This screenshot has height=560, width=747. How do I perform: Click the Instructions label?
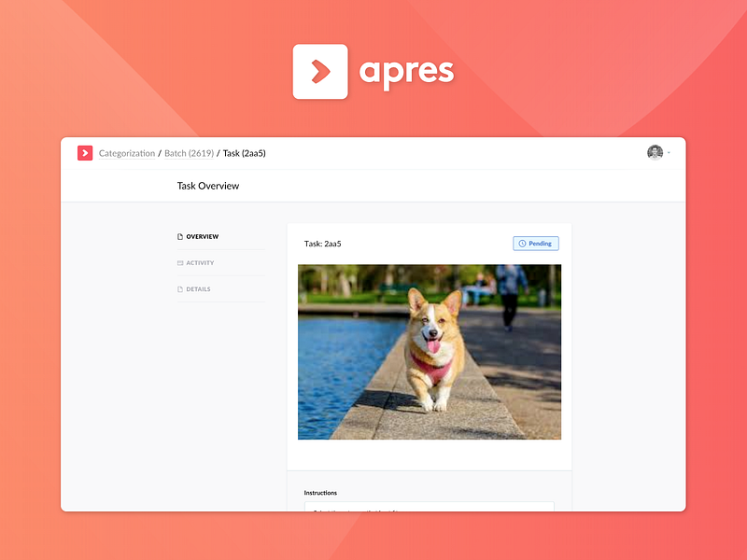(x=320, y=493)
